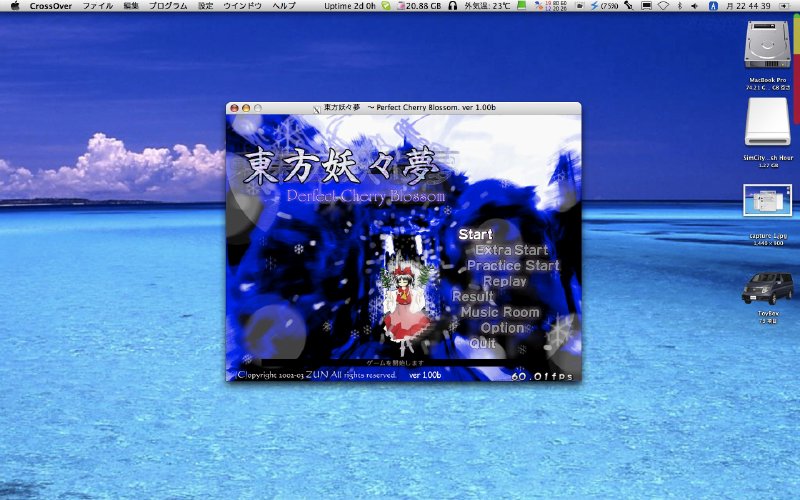The image size is (800, 500).
Task: Click the 外気温 23℃ temperature readout
Action: [x=487, y=6]
